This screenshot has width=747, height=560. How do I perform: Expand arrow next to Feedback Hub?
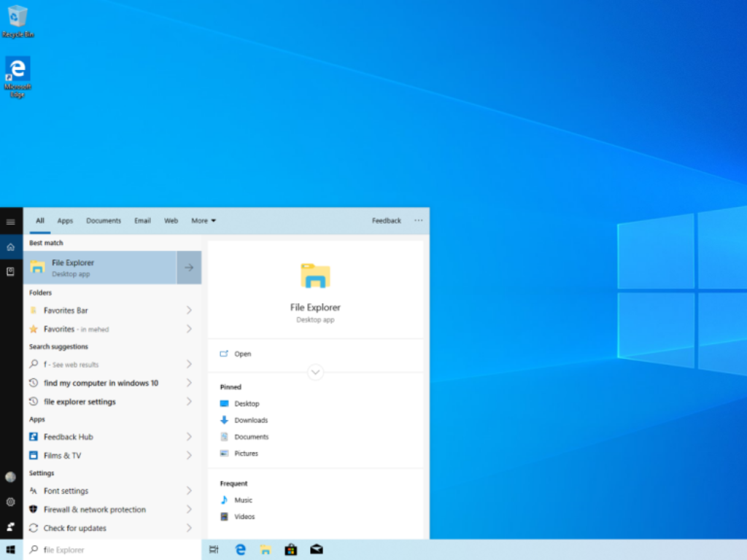pyautogui.click(x=189, y=437)
